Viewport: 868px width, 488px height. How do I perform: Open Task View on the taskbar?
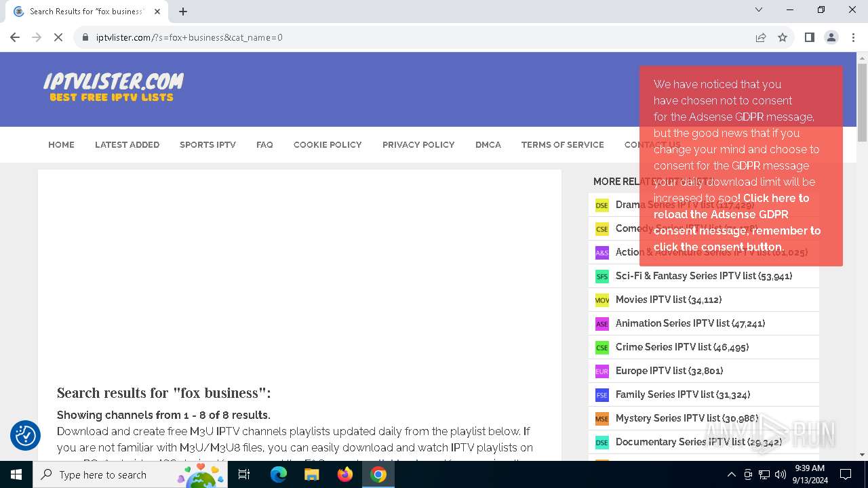(245, 474)
